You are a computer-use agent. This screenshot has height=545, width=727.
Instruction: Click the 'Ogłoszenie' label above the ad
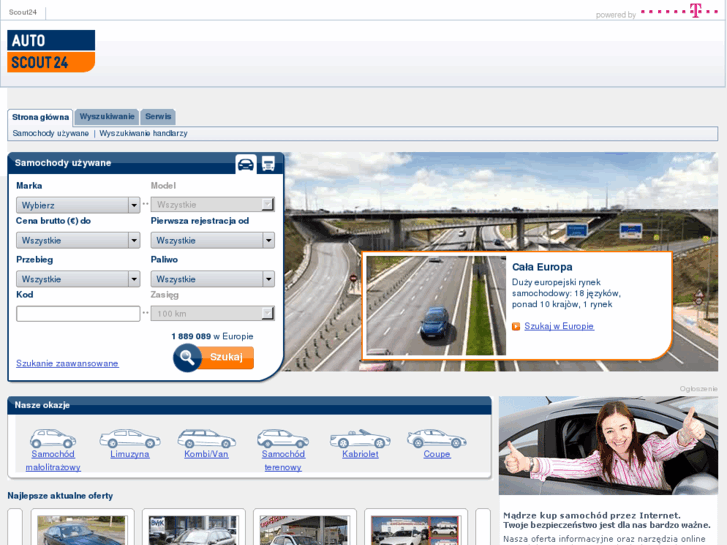click(x=699, y=389)
